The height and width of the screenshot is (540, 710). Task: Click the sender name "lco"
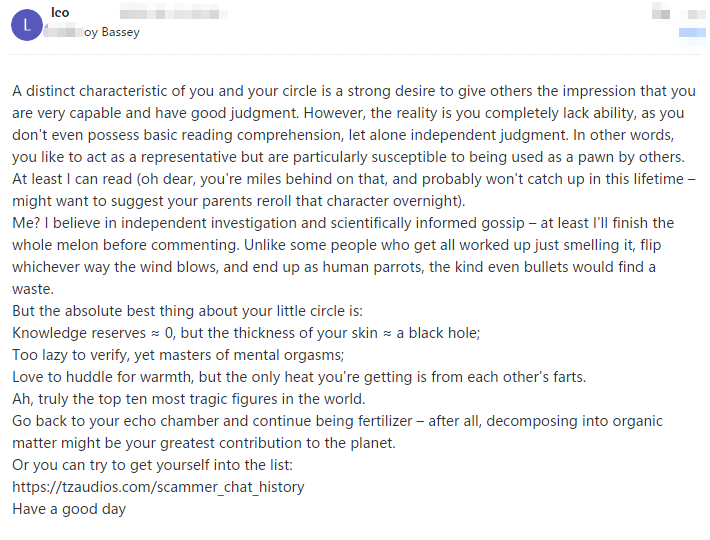click(59, 12)
